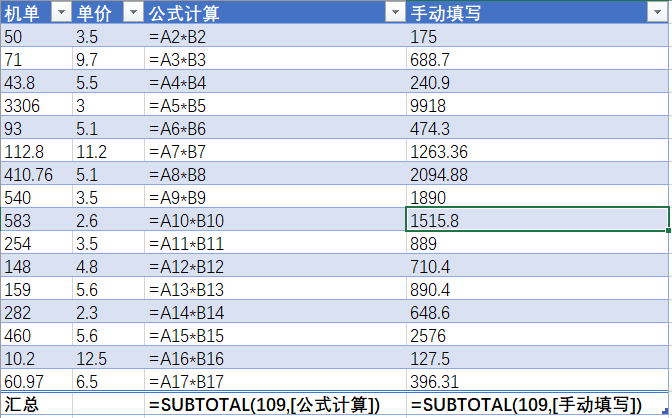
Task: Click the manual value 710.4
Action: click(x=537, y=266)
